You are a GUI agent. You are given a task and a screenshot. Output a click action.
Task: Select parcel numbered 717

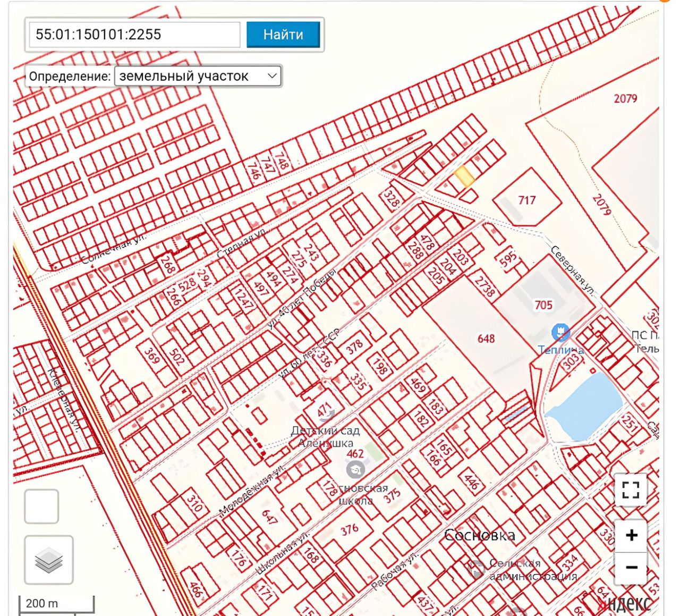pyautogui.click(x=527, y=200)
